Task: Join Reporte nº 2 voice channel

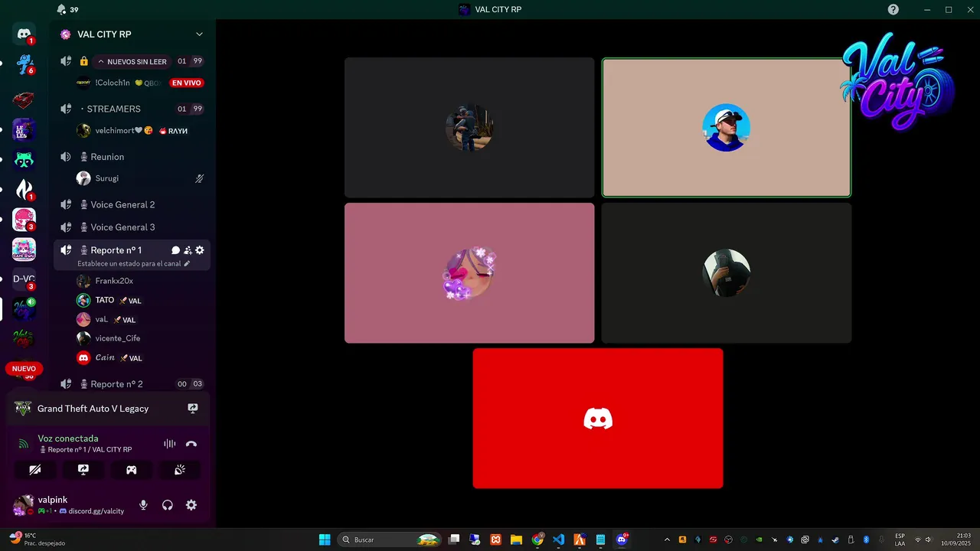Action: (132, 384)
